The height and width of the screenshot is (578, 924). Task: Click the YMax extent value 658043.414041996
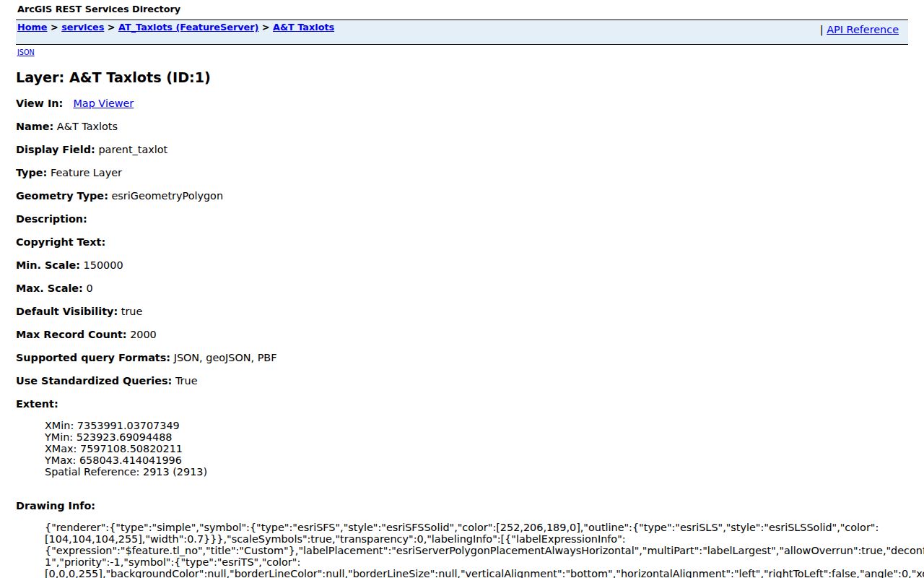coord(131,460)
